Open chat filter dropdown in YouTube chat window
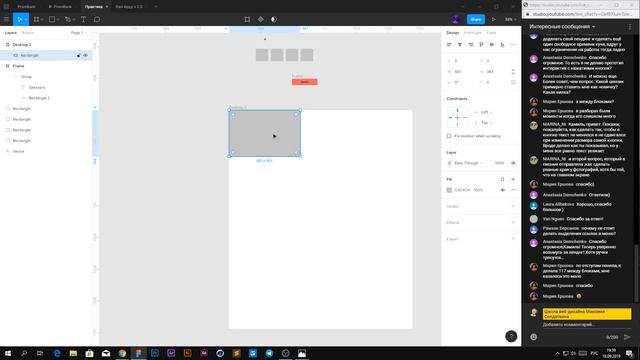Image resolution: width=640 pixels, height=360 pixels. [562, 27]
